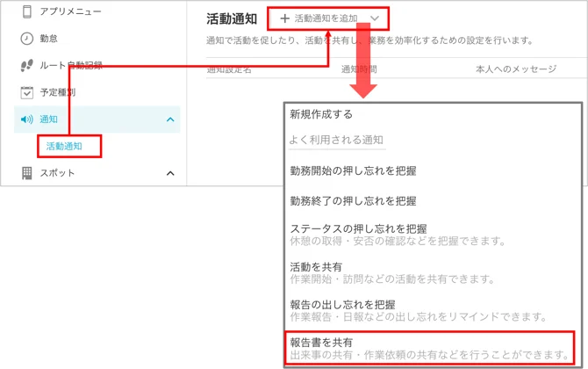Toggle the スポット section chevron
588x369 pixels.
[x=170, y=173]
